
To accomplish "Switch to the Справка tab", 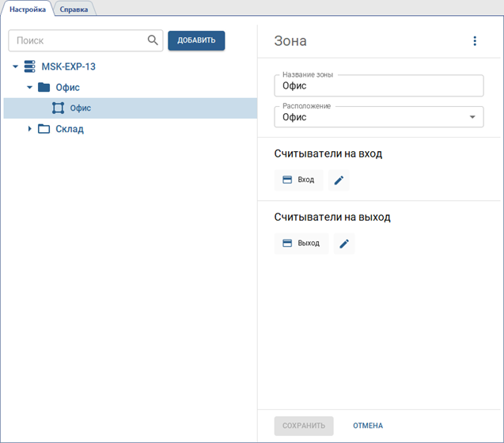I will tap(74, 9).
